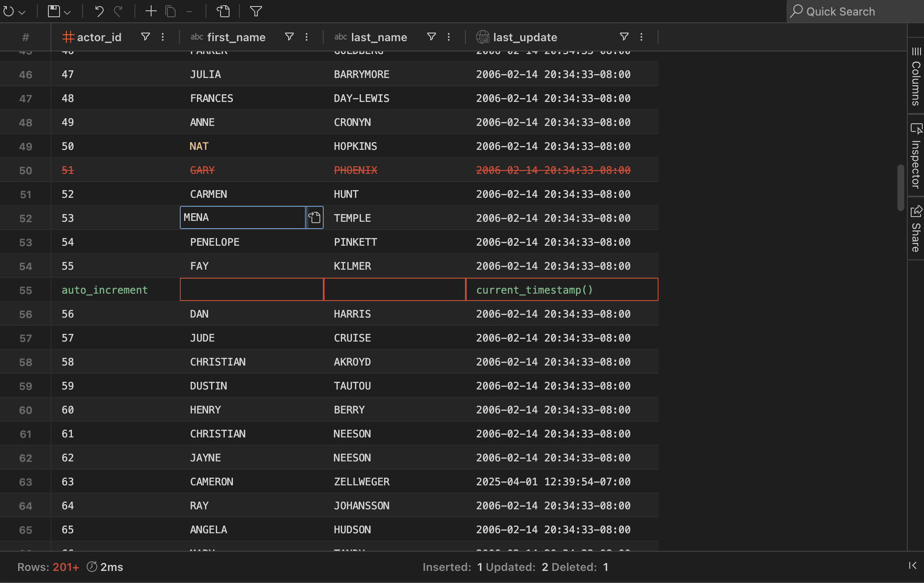
Task: Expand the save options chevron
Action: coord(68,12)
